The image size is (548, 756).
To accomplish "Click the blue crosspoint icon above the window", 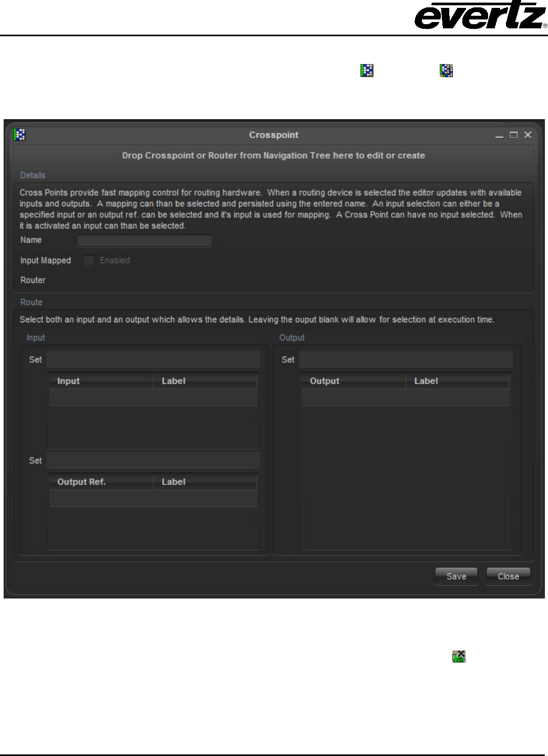I will pos(367,70).
